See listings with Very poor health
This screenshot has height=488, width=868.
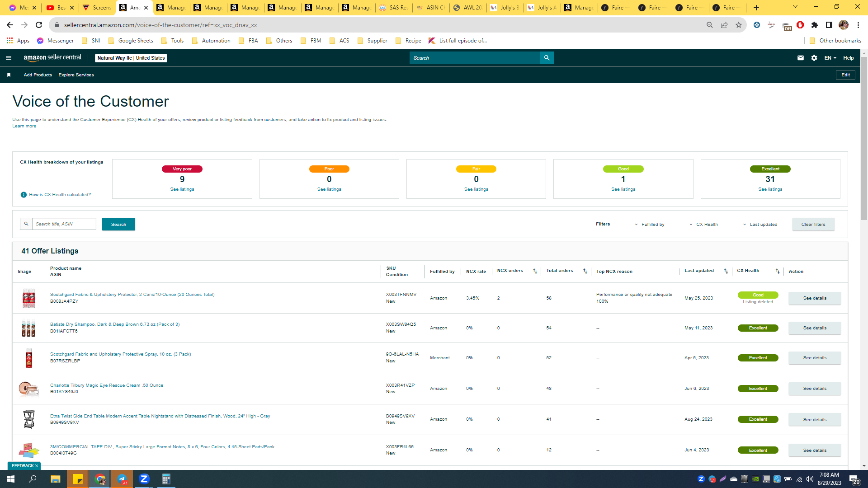pos(182,189)
